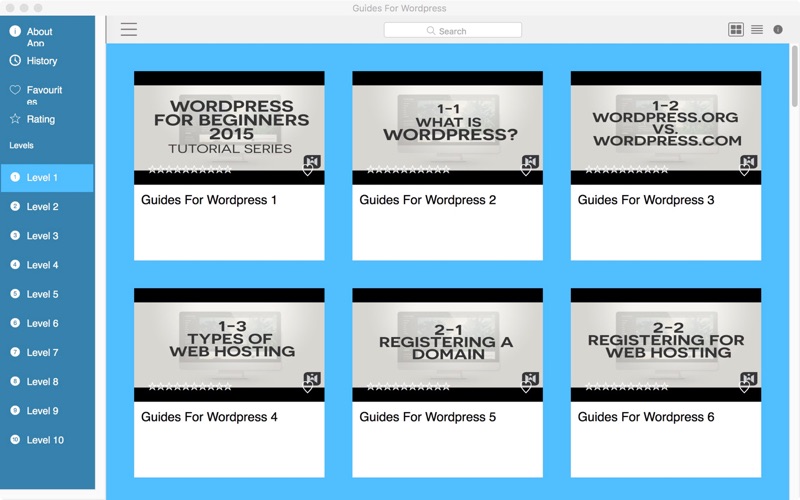The image size is (800, 500).
Task: Select Level 9 in sidebar
Action: point(47,410)
